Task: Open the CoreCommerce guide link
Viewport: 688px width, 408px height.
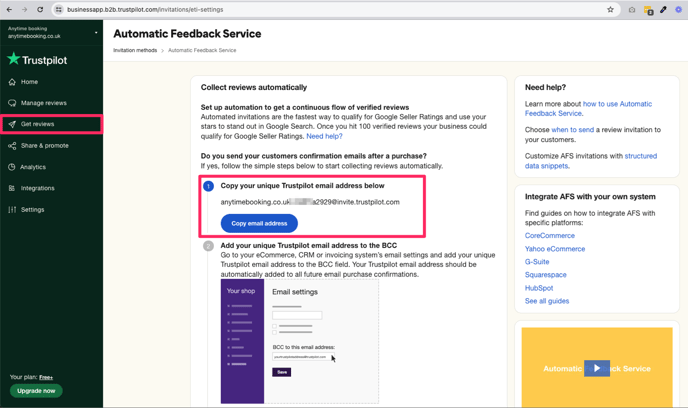Action: pyautogui.click(x=550, y=236)
